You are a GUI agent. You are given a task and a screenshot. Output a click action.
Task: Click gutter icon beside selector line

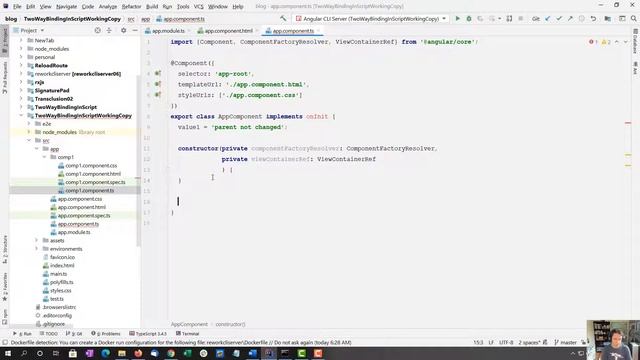point(158,73)
